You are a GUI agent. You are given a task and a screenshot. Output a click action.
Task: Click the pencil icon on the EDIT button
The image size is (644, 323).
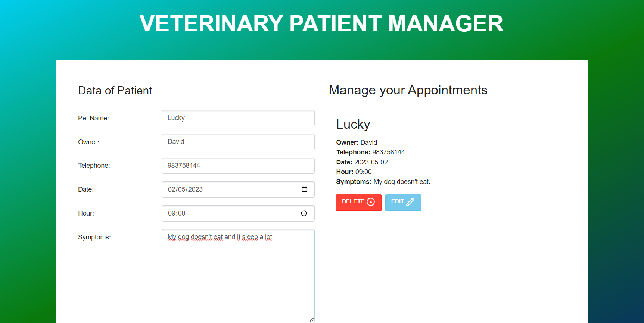click(x=411, y=201)
